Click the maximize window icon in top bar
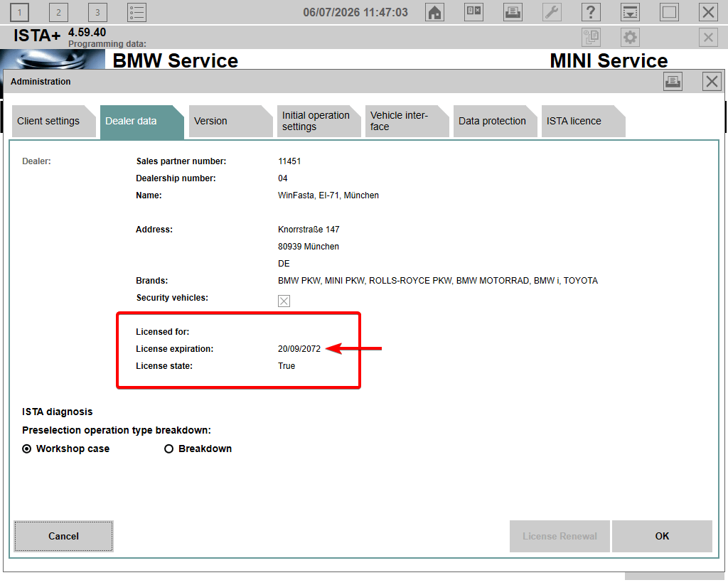This screenshot has height=585, width=728. (x=669, y=12)
